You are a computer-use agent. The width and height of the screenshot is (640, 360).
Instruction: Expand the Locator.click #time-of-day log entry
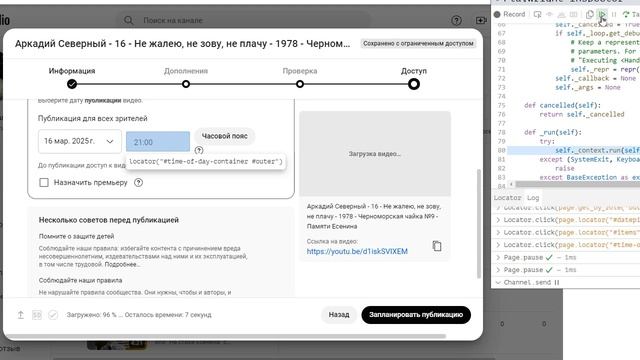[498, 245]
